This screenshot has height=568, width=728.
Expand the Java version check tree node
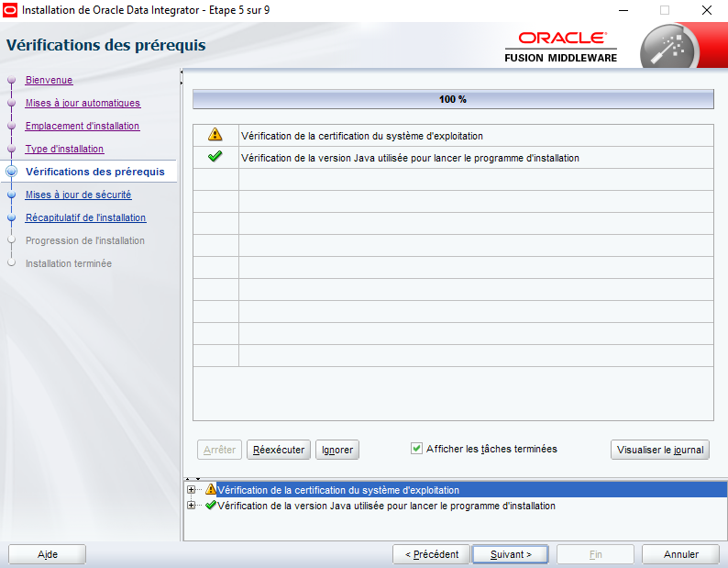tap(191, 506)
